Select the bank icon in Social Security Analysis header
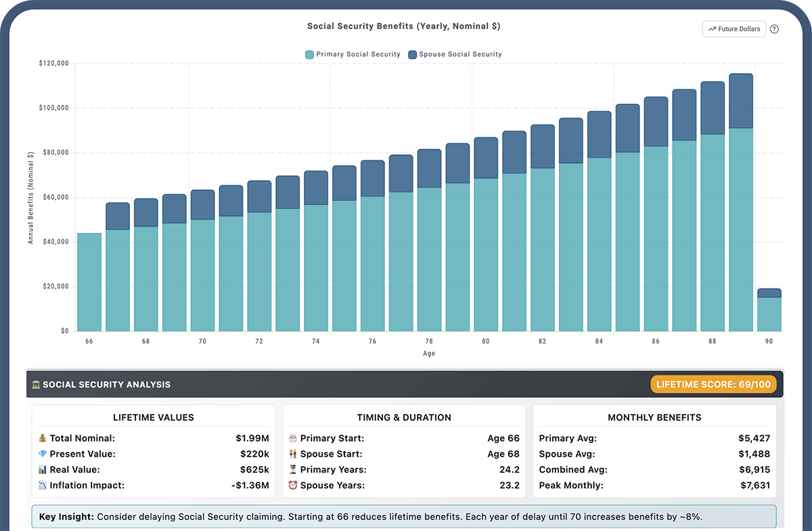Image resolution: width=812 pixels, height=531 pixels. [36, 384]
